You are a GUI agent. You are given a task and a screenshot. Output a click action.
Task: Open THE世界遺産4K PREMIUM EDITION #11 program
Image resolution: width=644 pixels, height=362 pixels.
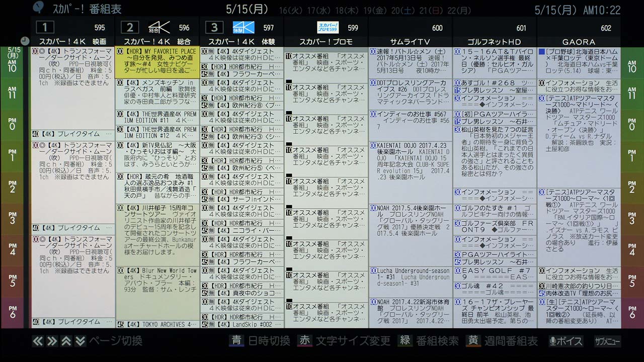tap(157, 118)
